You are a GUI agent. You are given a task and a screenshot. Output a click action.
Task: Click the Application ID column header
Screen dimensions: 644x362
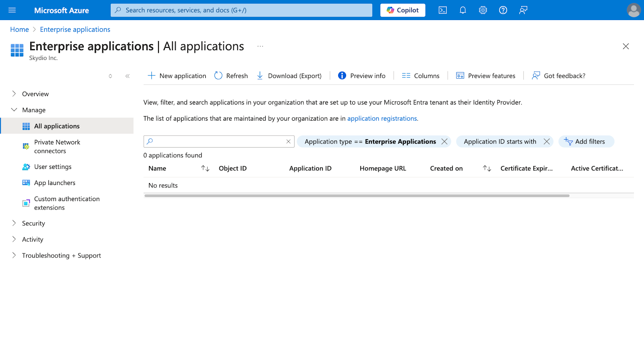point(310,169)
